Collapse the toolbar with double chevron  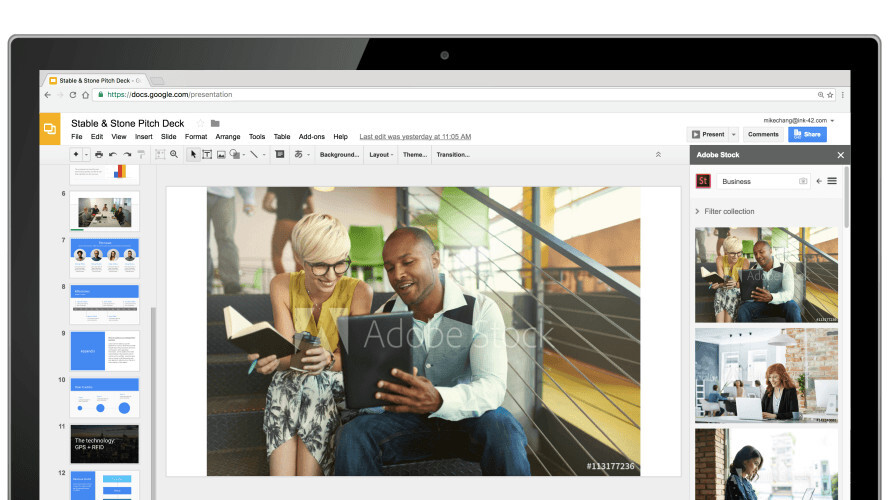pos(658,155)
